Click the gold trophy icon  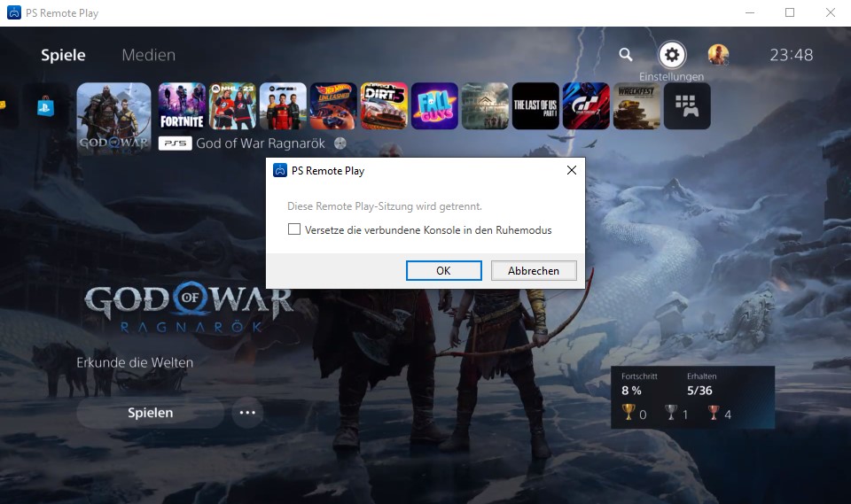pos(628,413)
